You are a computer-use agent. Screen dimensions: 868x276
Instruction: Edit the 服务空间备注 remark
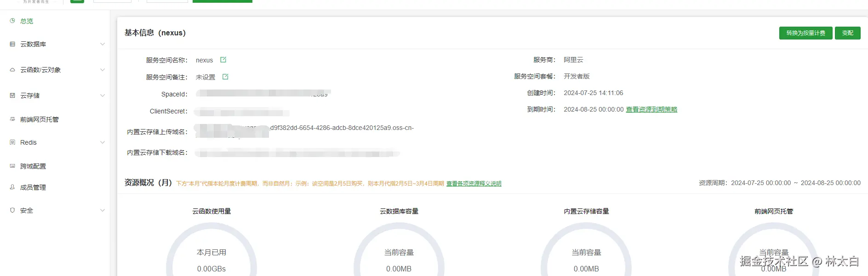225,77
